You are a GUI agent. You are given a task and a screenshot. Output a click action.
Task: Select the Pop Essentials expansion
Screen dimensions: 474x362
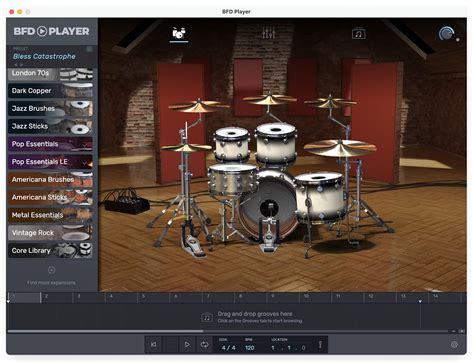(50, 144)
